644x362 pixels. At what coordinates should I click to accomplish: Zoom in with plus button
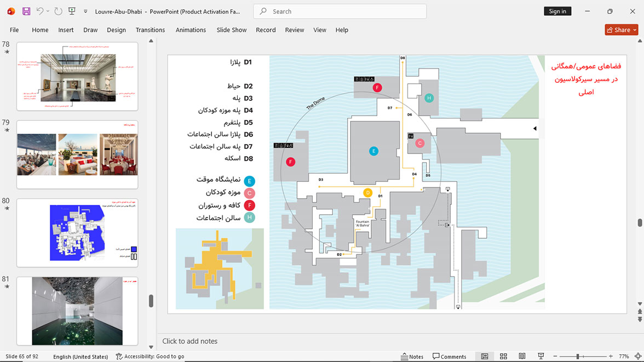click(x=611, y=356)
